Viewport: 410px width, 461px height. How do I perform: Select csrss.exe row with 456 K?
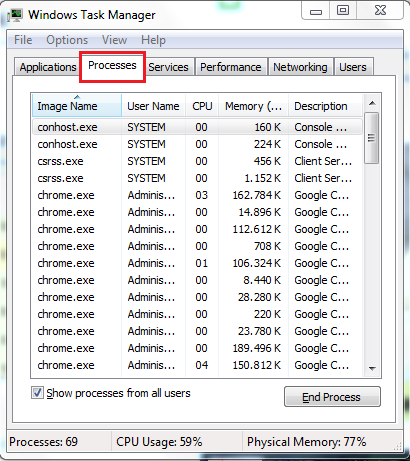(197, 161)
